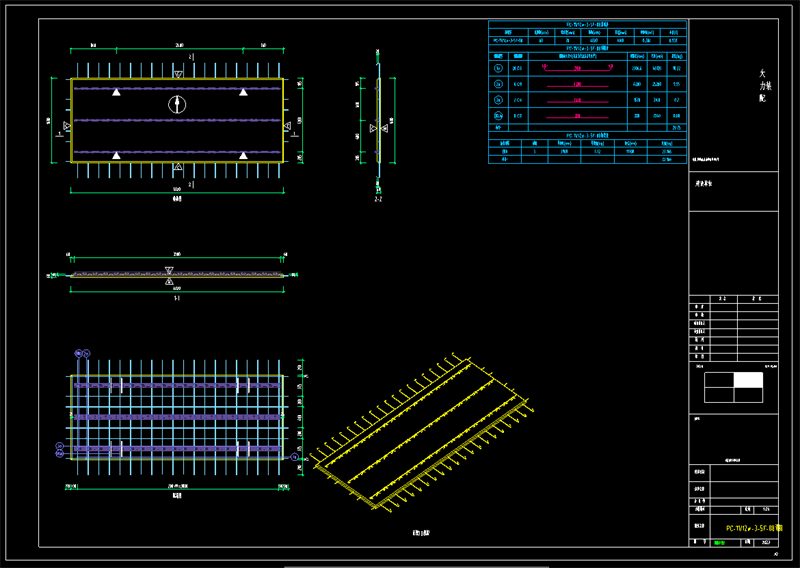Click the rebar table's top title row

[587, 24]
